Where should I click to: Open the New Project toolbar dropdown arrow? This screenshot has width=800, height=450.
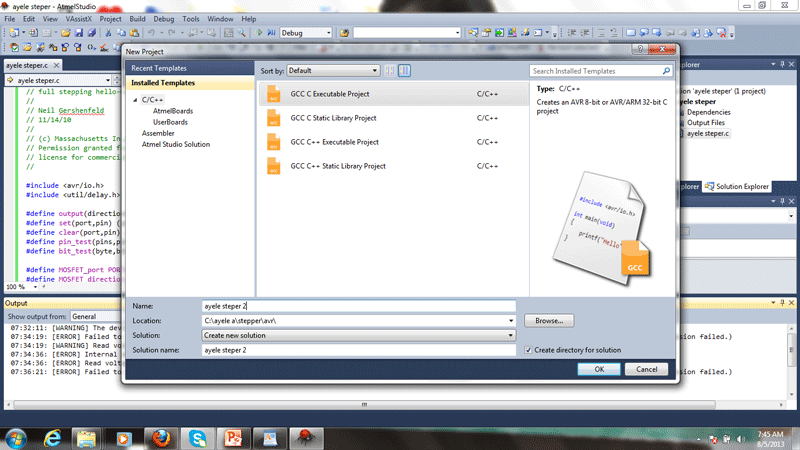tap(23, 33)
